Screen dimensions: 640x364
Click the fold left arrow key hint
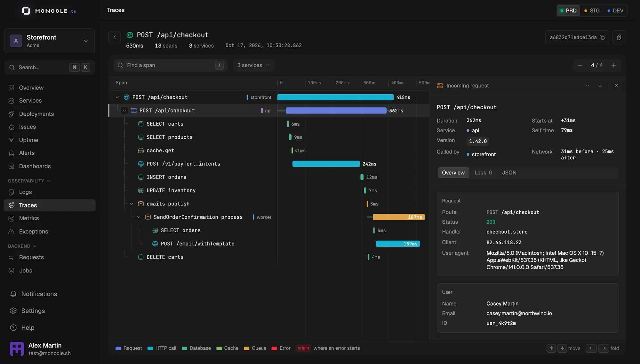coord(591,348)
